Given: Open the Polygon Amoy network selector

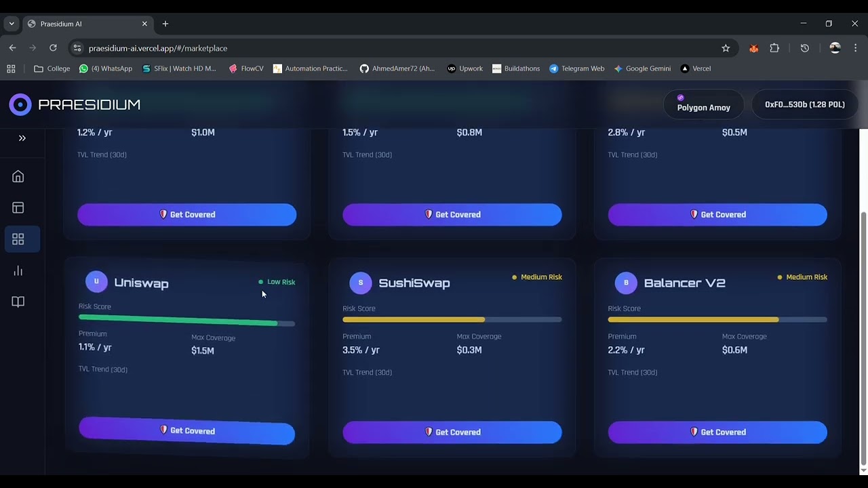Looking at the screenshot, I should [x=703, y=104].
